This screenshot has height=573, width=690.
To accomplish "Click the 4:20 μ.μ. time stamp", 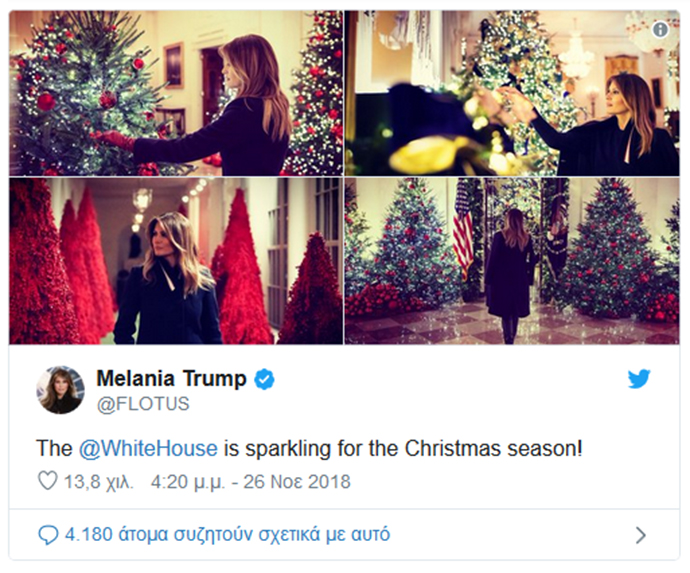I will point(188,482).
